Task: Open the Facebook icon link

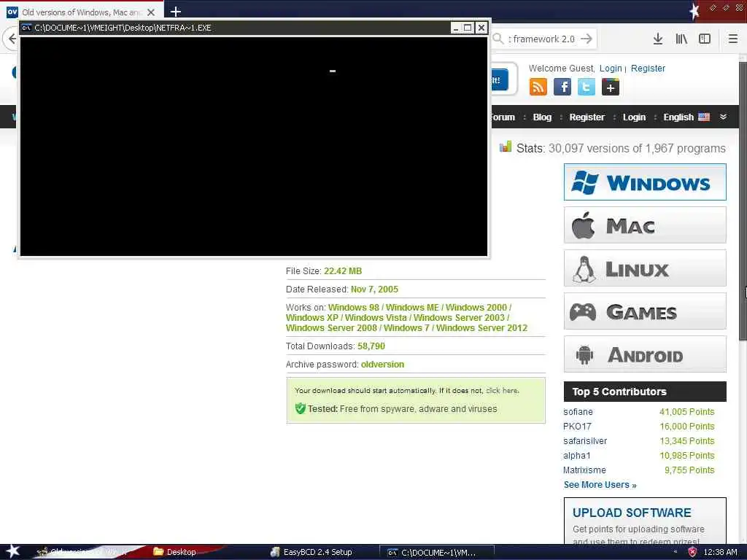Action: coord(562,87)
